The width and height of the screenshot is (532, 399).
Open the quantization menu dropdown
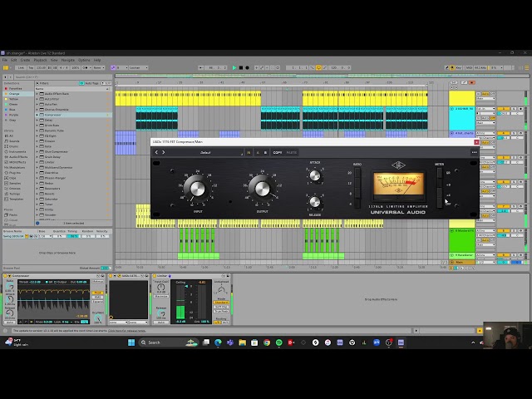(99, 68)
